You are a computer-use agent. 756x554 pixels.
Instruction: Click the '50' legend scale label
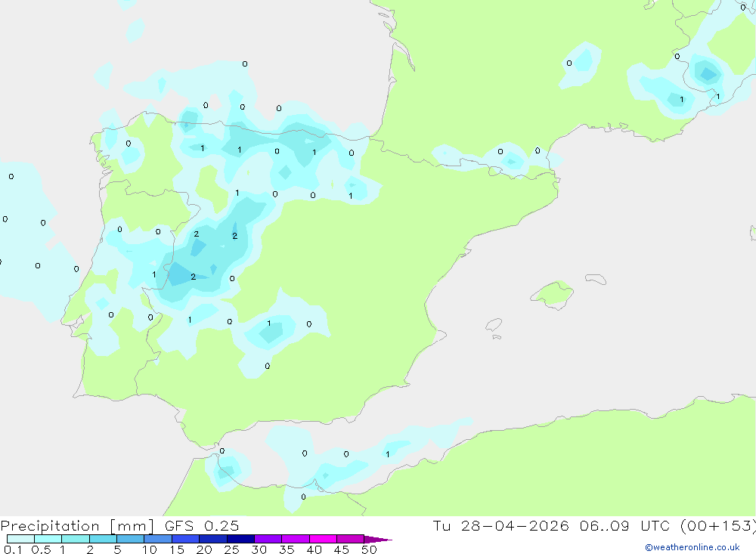click(x=369, y=549)
